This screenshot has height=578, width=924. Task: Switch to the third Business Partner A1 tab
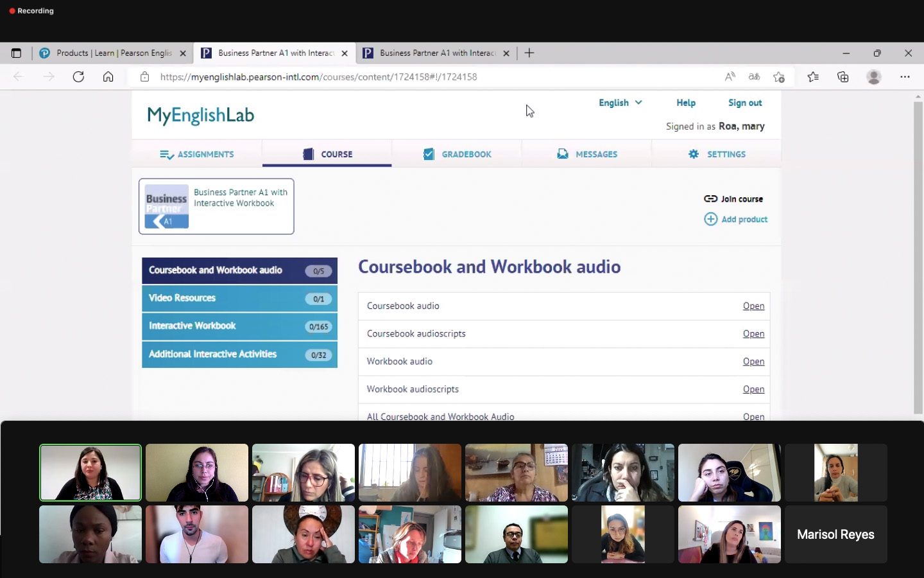pyautogui.click(x=436, y=53)
